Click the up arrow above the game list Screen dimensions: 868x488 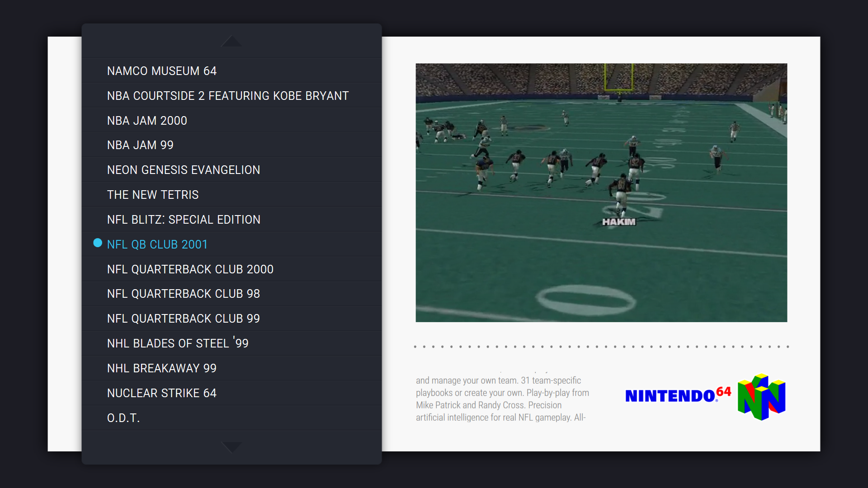231,41
